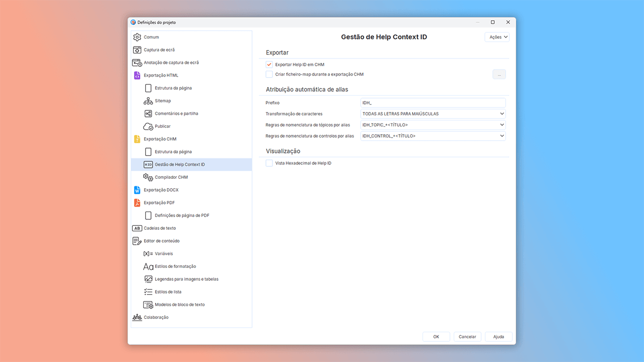The height and width of the screenshot is (362, 644).
Task: Open the Ações dropdown menu
Action: coord(496,37)
